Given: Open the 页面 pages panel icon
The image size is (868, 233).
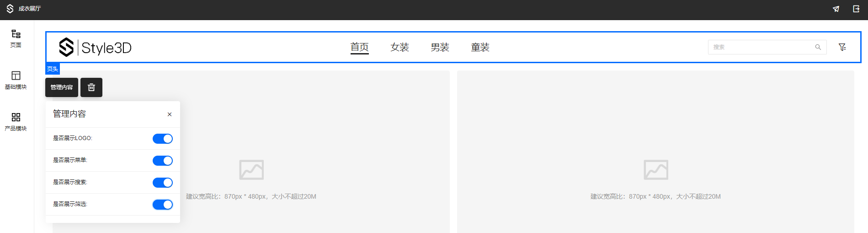Looking at the screenshot, I should (16, 38).
